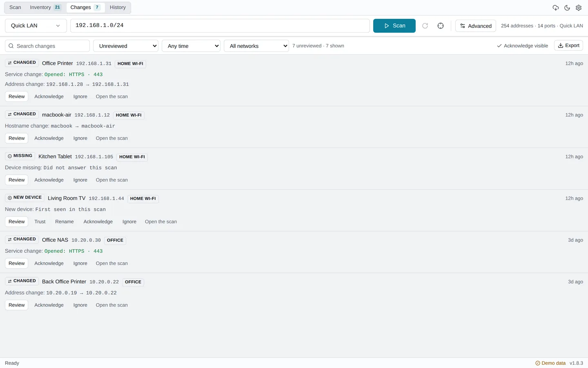Toggle dark mode with the moon icon

[x=567, y=8]
